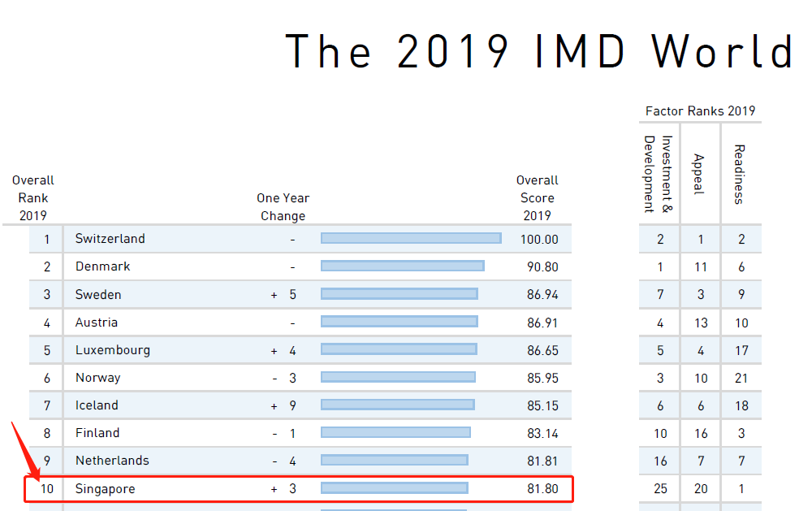Click the Switzerland country name

coord(110,239)
